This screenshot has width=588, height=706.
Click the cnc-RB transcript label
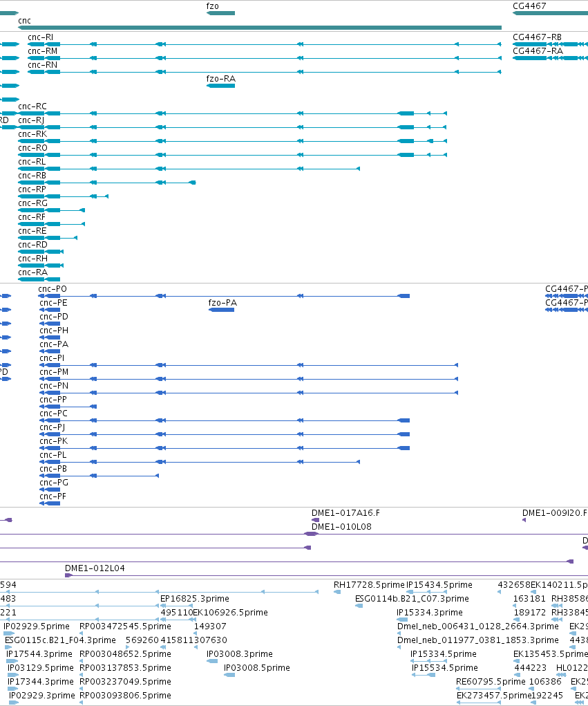pyautogui.click(x=32, y=176)
